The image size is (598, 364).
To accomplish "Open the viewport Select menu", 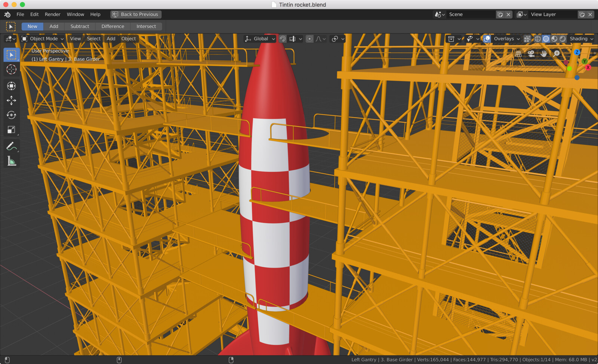I will [x=94, y=38].
